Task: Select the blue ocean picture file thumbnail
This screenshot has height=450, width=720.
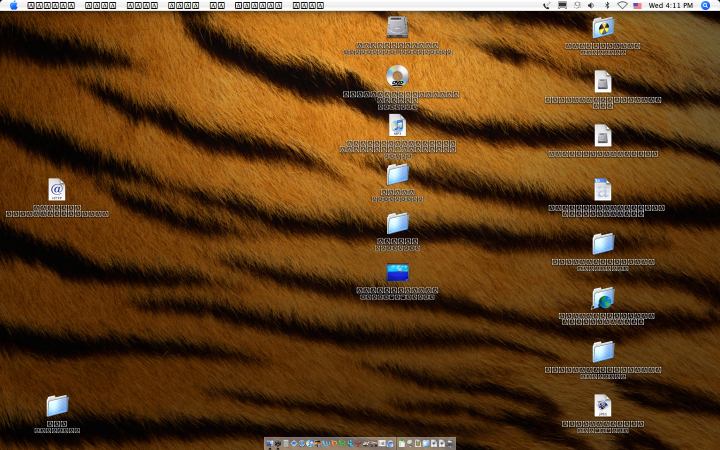Action: [x=397, y=272]
